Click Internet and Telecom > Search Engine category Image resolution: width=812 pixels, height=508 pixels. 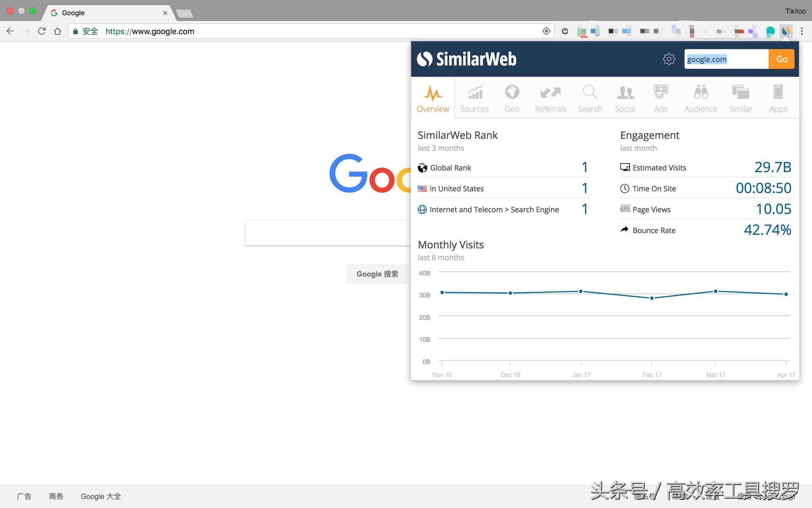point(494,209)
